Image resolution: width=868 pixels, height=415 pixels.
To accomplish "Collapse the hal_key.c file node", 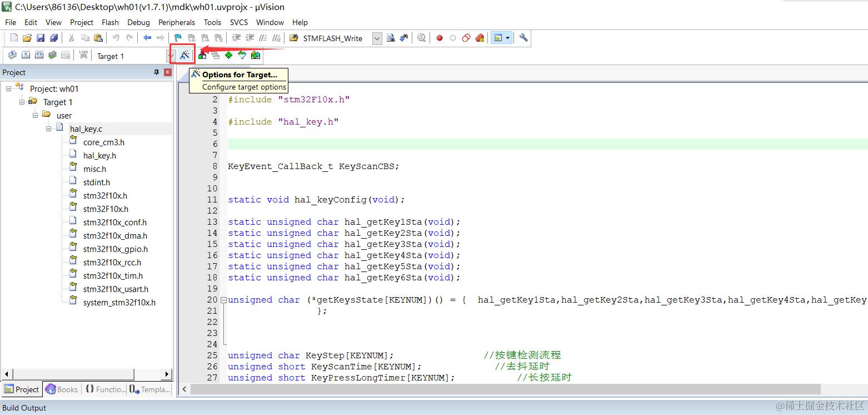I will [49, 129].
